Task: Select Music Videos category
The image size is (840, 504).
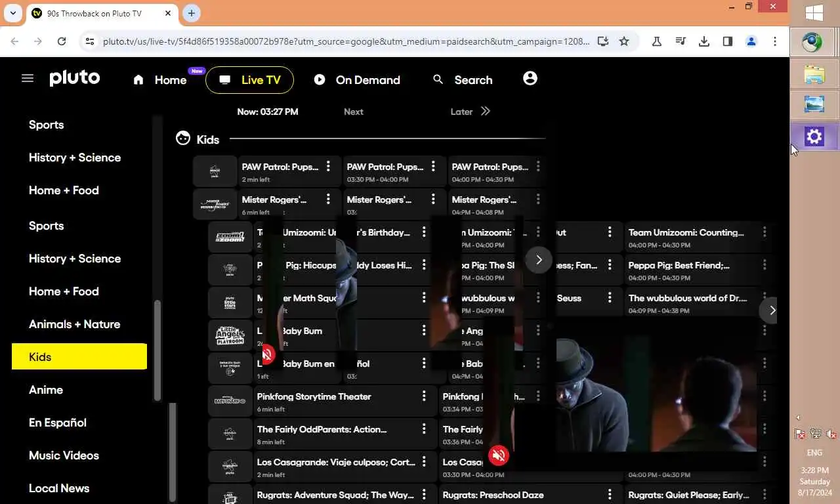Action: 64,455
